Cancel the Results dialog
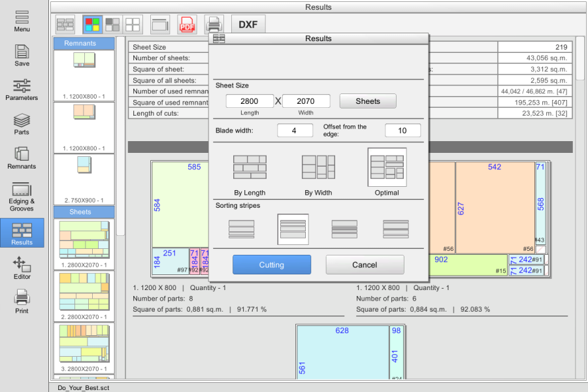588x392 pixels. click(365, 265)
